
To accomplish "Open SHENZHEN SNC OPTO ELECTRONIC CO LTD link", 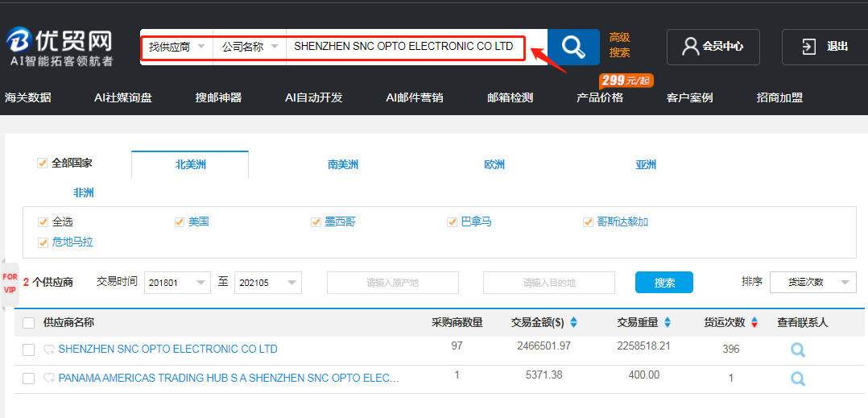I will click(167, 350).
